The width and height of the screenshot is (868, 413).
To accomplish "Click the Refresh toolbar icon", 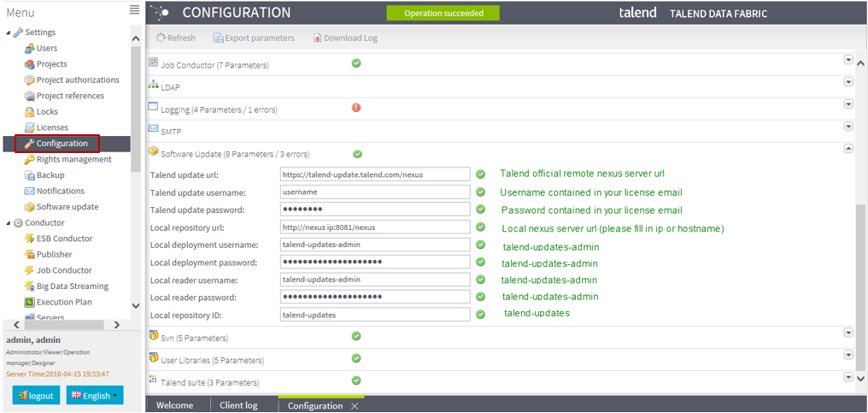I will click(x=161, y=38).
